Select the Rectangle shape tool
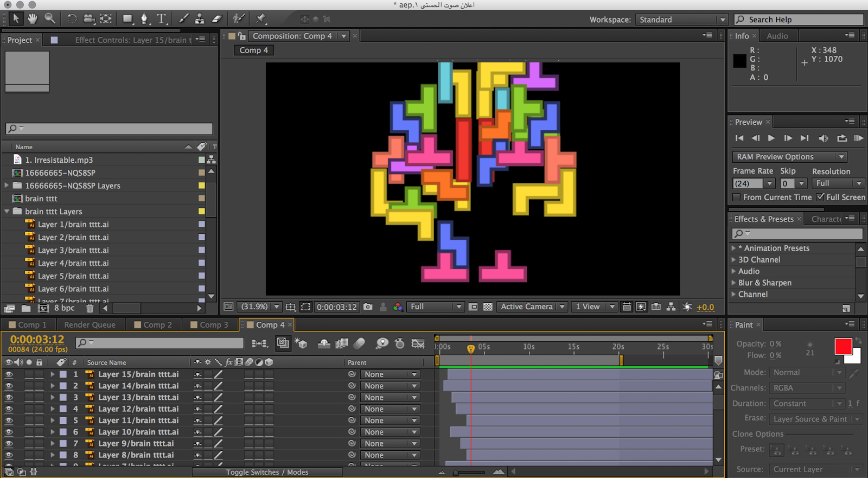The image size is (868, 478). [x=127, y=18]
